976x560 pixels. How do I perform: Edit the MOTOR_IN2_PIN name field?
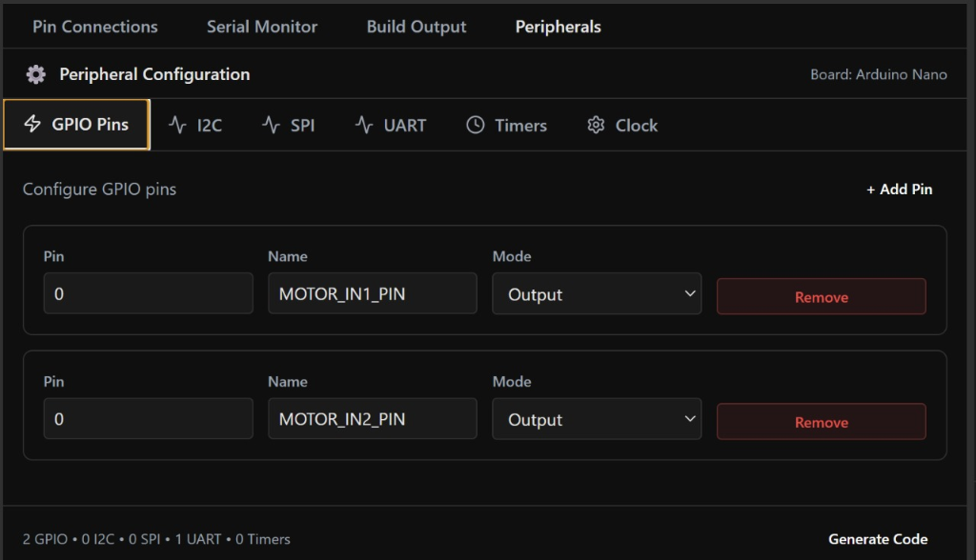[372, 420]
